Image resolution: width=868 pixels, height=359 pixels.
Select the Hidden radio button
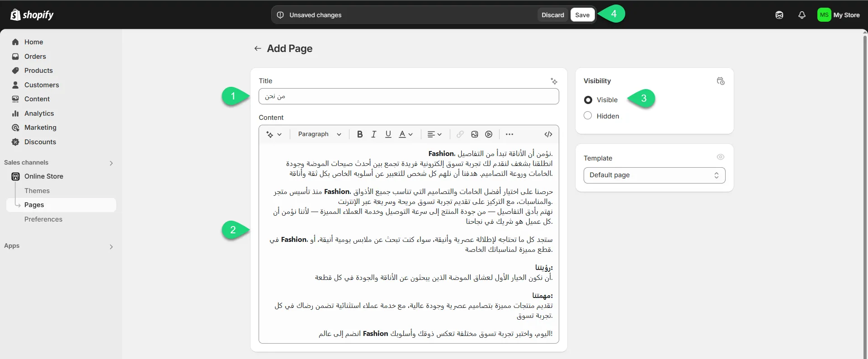click(x=588, y=115)
